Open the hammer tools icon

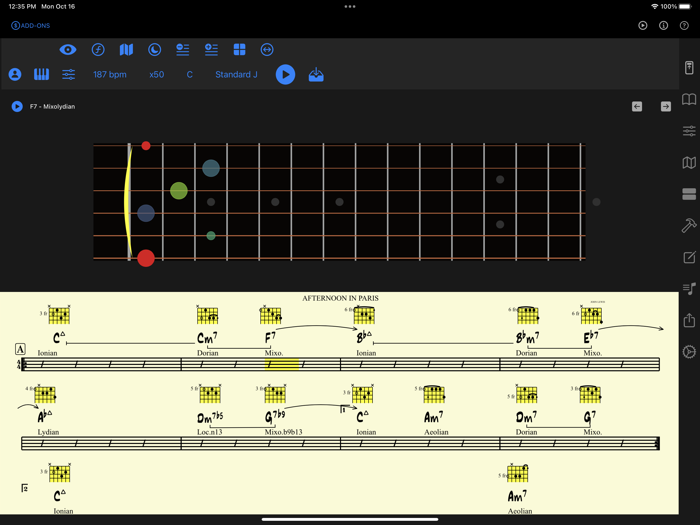pos(689,225)
